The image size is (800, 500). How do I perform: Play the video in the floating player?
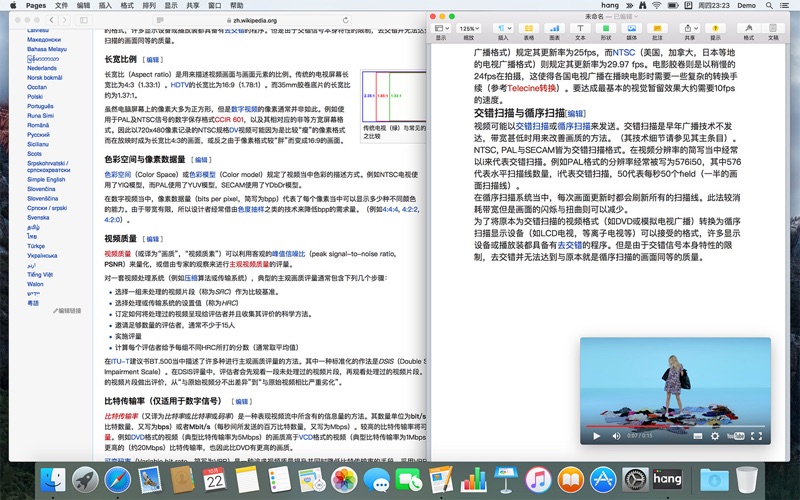point(596,436)
